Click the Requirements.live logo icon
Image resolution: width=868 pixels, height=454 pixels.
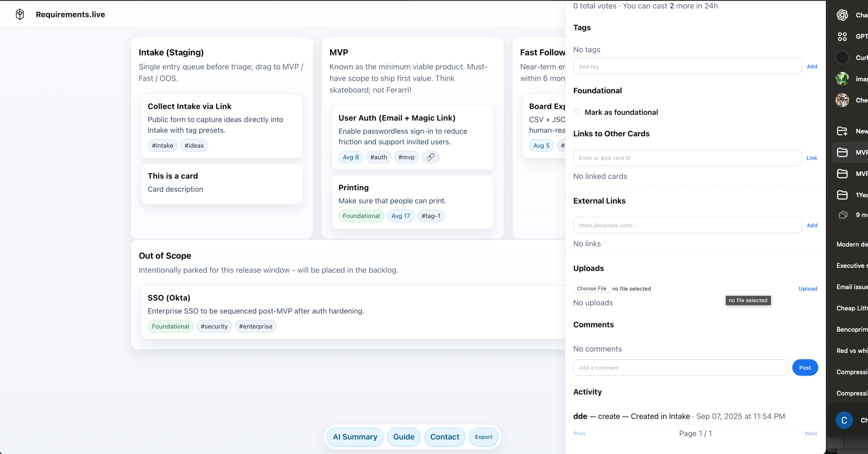coord(20,15)
